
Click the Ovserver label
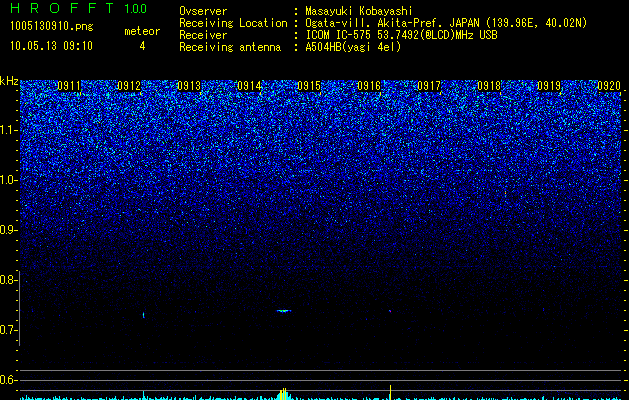point(203,11)
